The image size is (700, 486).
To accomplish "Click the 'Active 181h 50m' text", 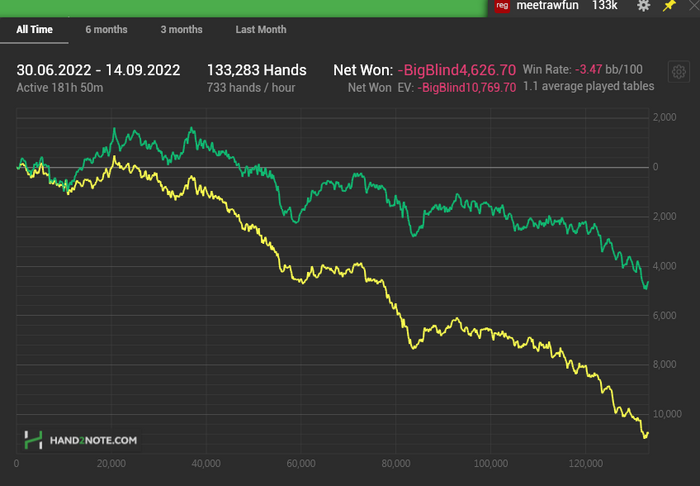I will 60,88.
